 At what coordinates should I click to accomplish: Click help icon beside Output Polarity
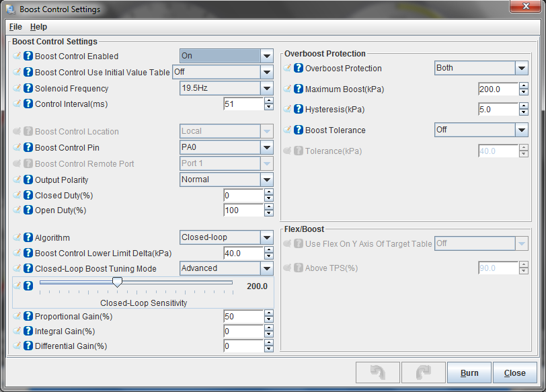[28, 180]
